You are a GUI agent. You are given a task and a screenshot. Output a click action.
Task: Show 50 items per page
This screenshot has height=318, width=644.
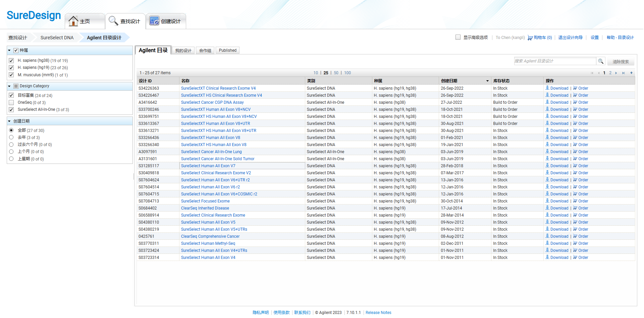[336, 73]
